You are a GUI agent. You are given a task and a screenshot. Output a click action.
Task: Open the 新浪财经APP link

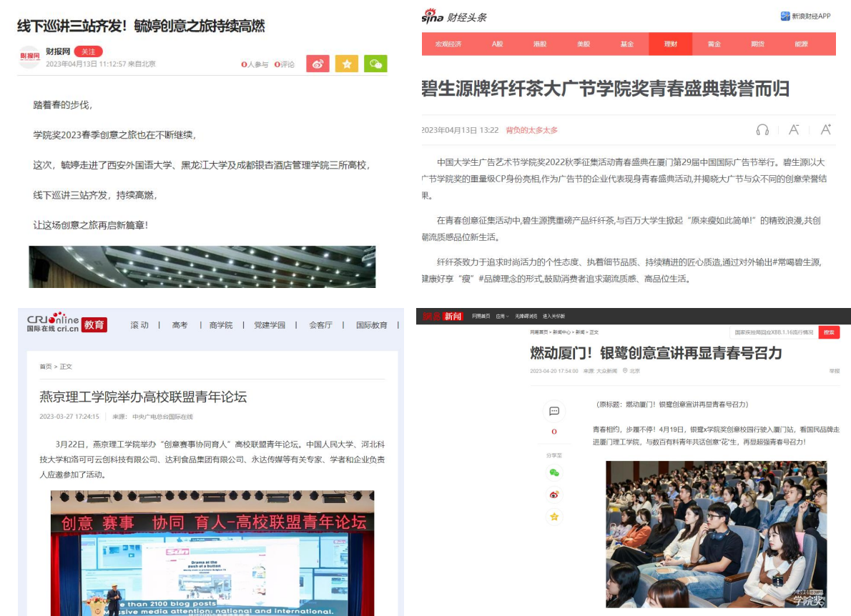[x=805, y=16]
